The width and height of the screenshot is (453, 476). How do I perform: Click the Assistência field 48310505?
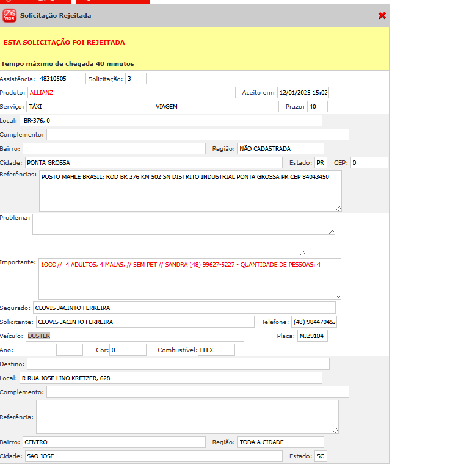point(62,79)
